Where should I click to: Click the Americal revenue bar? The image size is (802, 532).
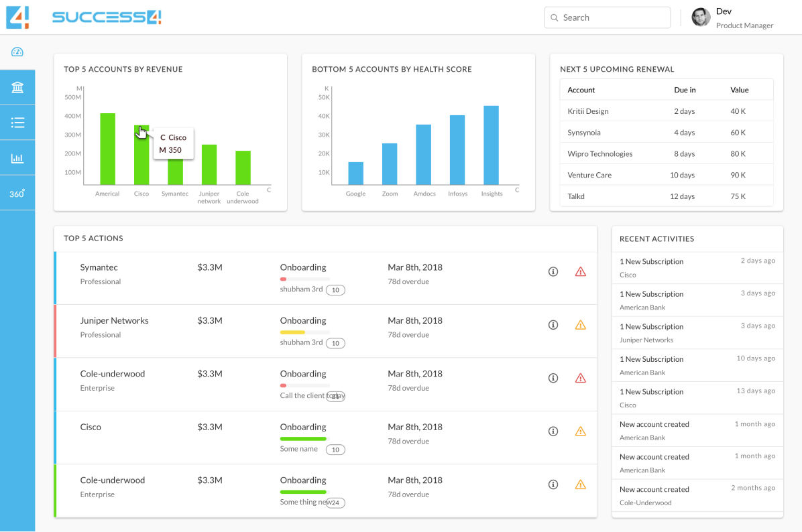tap(107, 149)
